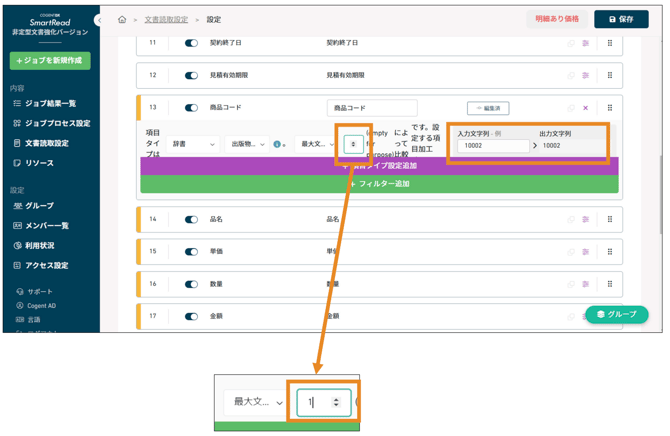Collapse the sidebar with the arrow icon
The width and height of the screenshot is (670, 436).
pos(99,20)
